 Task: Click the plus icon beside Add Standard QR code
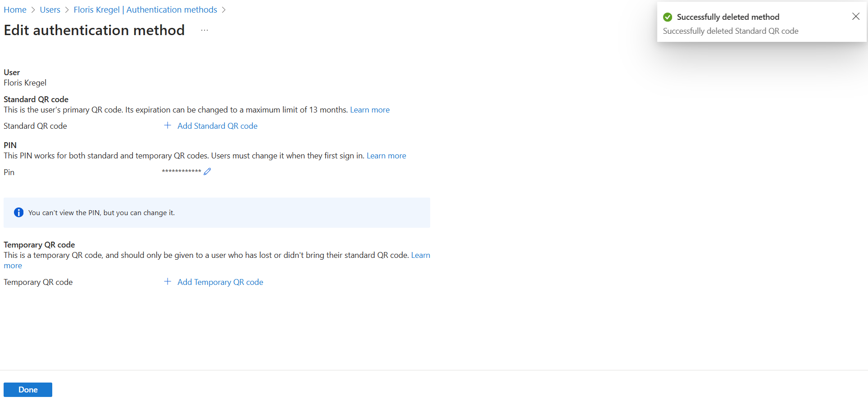168,126
